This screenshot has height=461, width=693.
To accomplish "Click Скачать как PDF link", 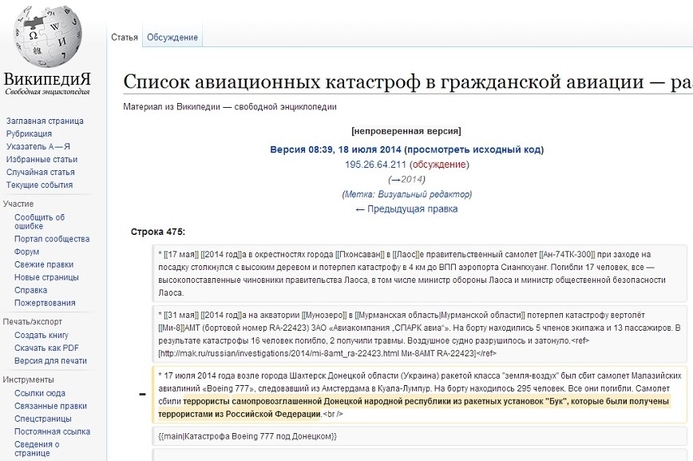I will [x=46, y=348].
